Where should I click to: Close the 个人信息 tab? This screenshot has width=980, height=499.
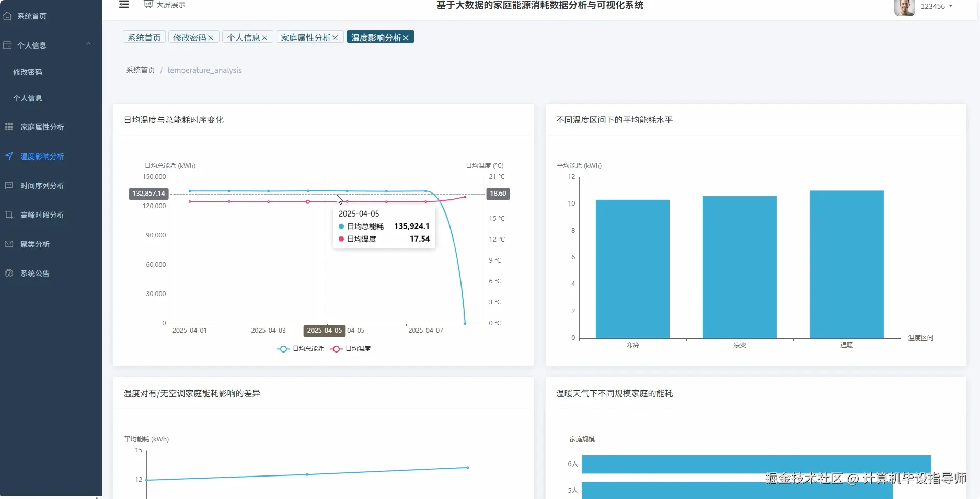(264, 38)
